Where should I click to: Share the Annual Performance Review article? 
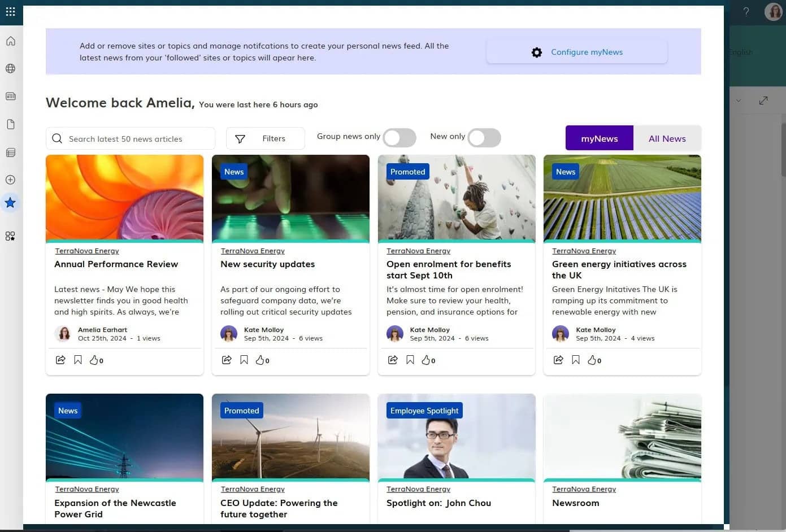[x=60, y=360]
